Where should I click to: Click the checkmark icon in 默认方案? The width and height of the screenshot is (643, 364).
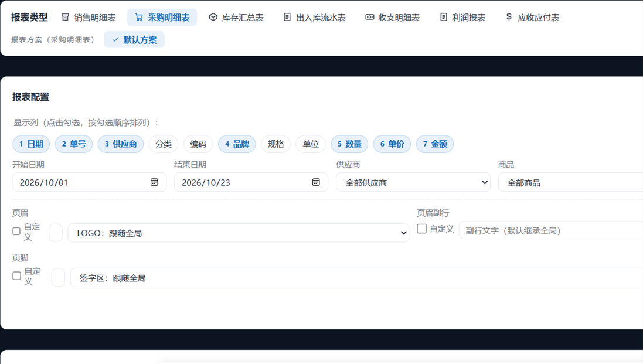115,40
